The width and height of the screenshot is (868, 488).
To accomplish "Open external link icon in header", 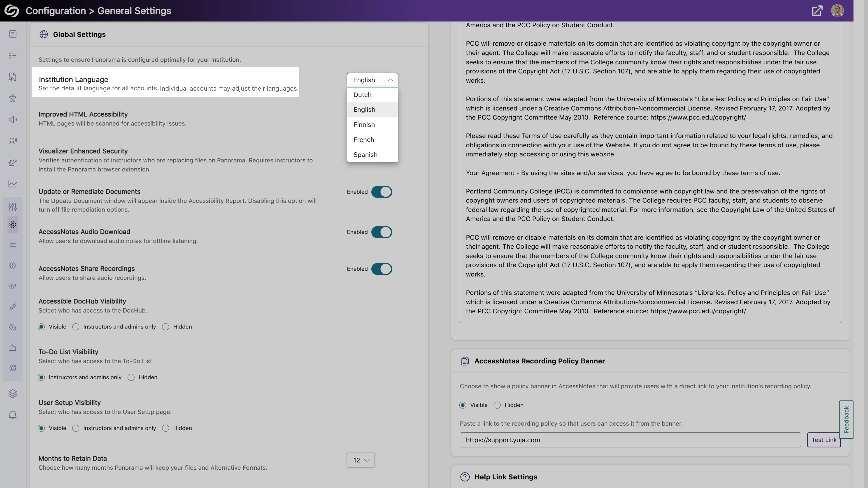I will click(x=817, y=11).
